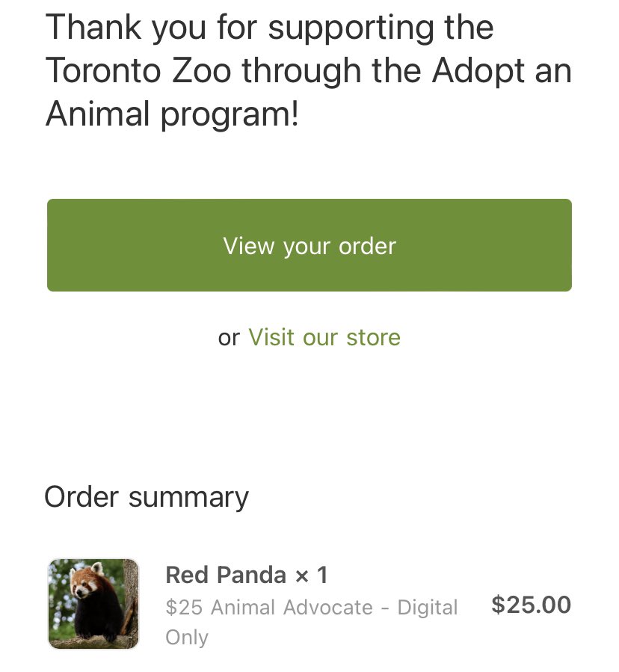Image resolution: width=619 pixels, height=672 pixels.
Task: Click the Order summary heading
Action: (x=147, y=498)
